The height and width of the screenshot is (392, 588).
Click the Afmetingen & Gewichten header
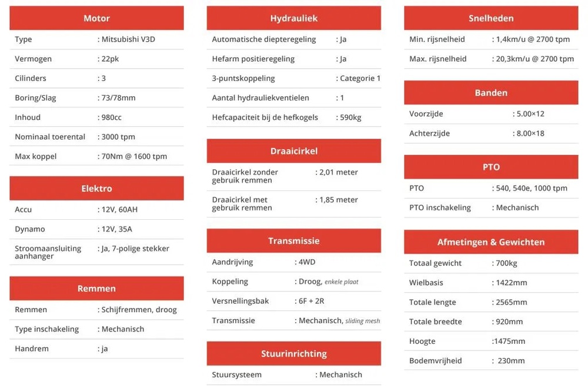(491, 242)
